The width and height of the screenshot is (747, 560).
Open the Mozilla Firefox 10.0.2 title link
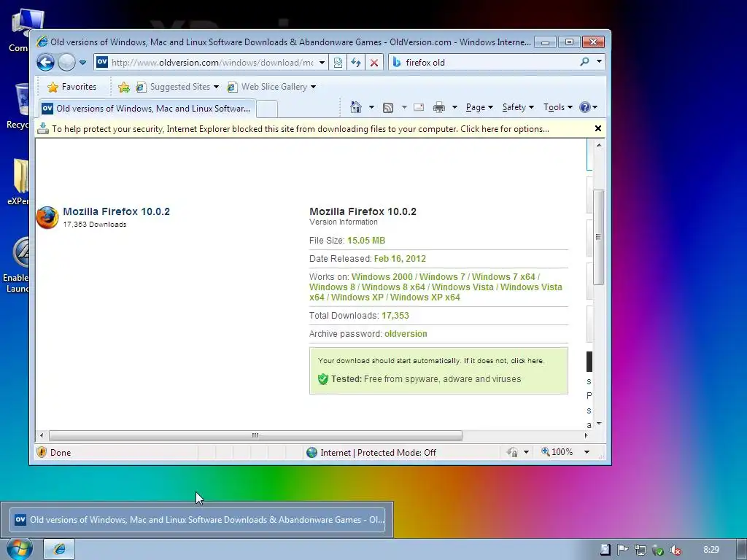[x=116, y=211]
